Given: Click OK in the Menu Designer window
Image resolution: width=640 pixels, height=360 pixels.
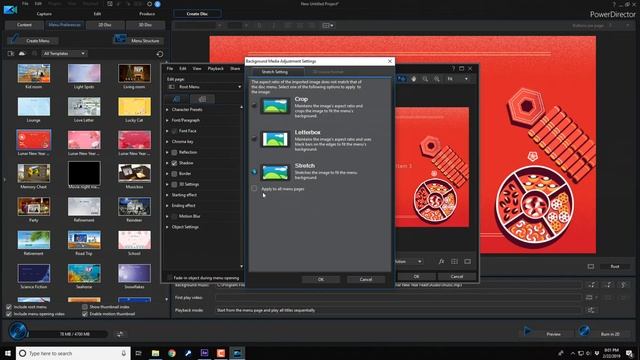Looking at the screenshot, I should (416, 276).
